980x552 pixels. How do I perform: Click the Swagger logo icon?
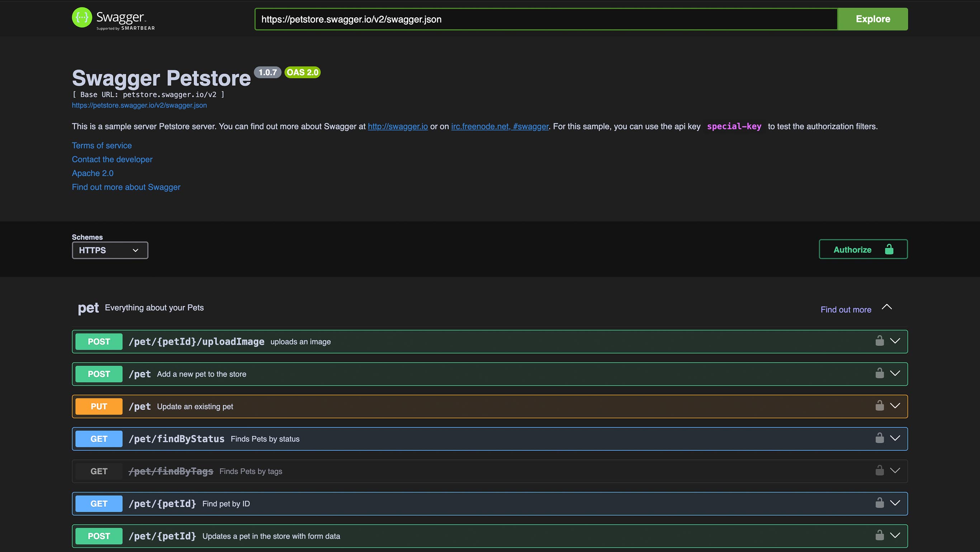coord(82,18)
